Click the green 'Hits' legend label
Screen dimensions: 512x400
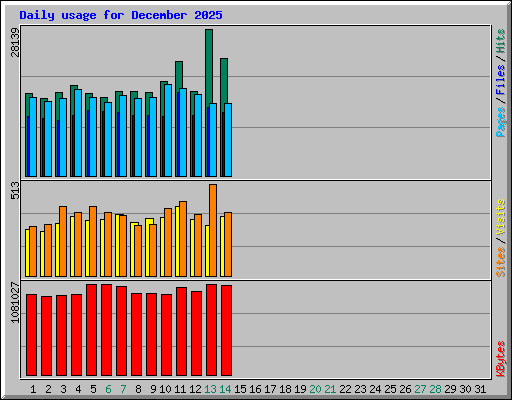pyautogui.click(x=500, y=41)
